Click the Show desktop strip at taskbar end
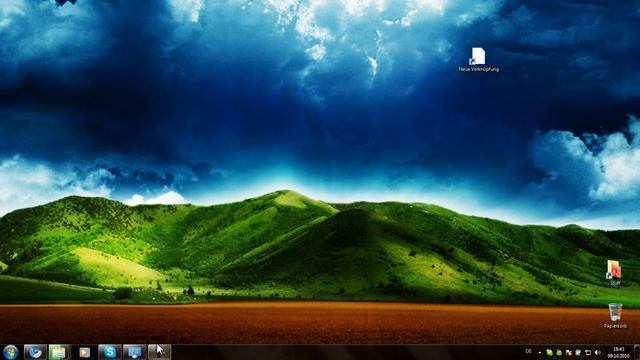 [636, 352]
